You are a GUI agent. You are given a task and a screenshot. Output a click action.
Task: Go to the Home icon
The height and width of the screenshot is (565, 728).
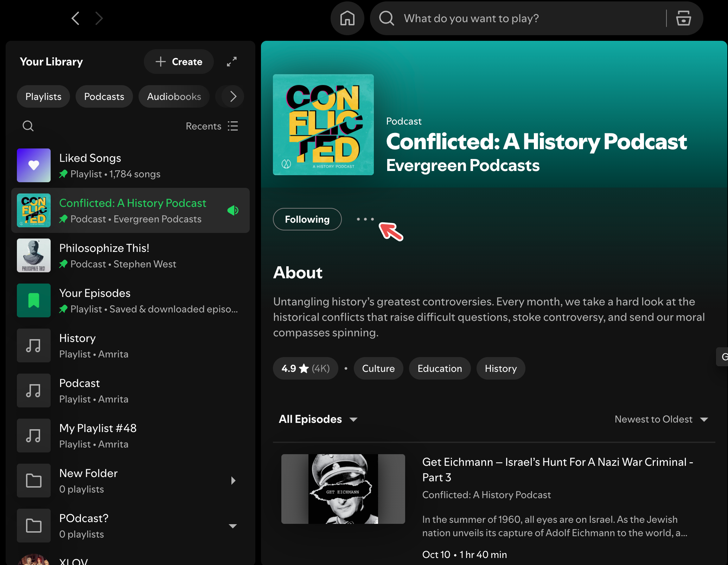pyautogui.click(x=347, y=18)
